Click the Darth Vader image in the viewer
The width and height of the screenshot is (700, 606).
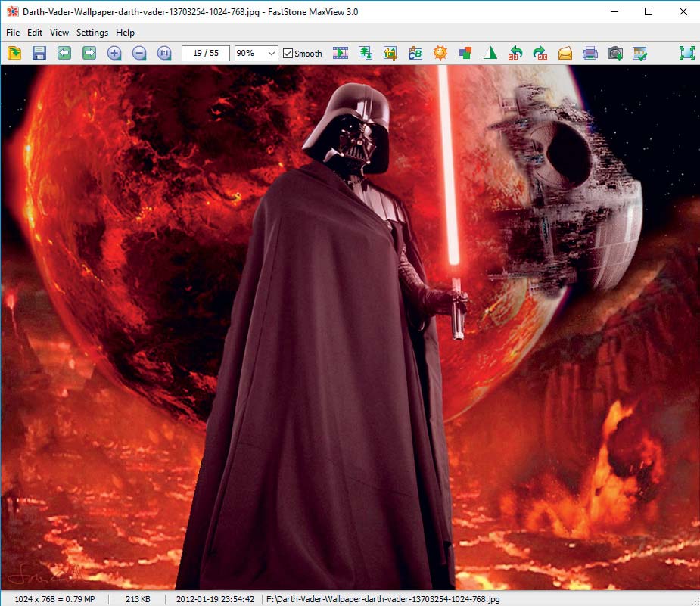(x=350, y=328)
